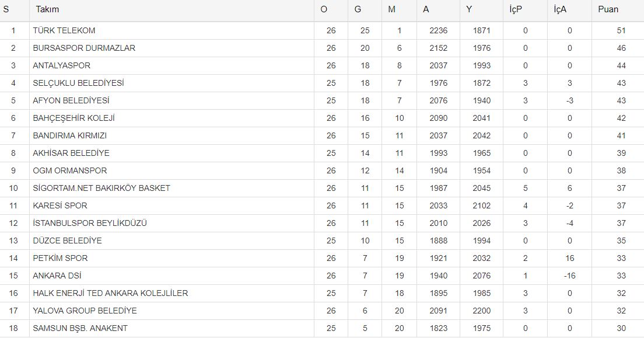Open SELÇUKLU BELEDİYESİ team row

pyautogui.click(x=78, y=83)
